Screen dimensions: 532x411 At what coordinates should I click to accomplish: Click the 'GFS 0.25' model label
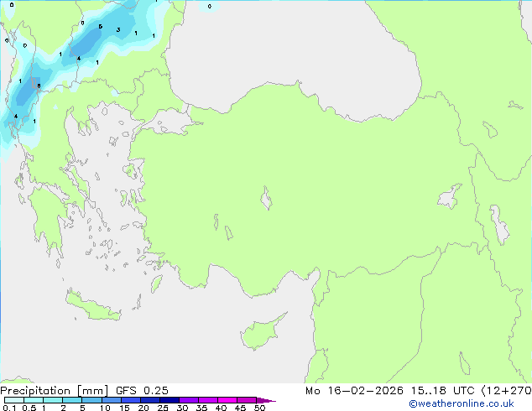coord(142,391)
